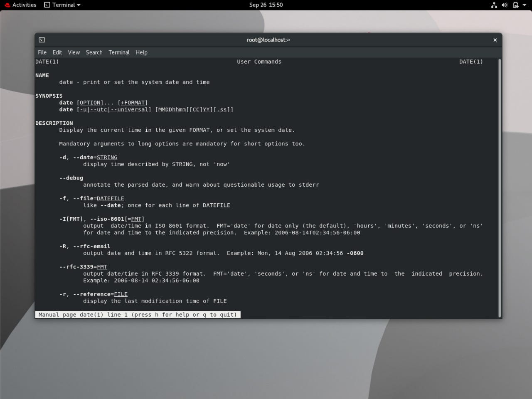This screenshot has width=532, height=399.
Task: Expand the system menu arrow
Action: coord(525,5)
